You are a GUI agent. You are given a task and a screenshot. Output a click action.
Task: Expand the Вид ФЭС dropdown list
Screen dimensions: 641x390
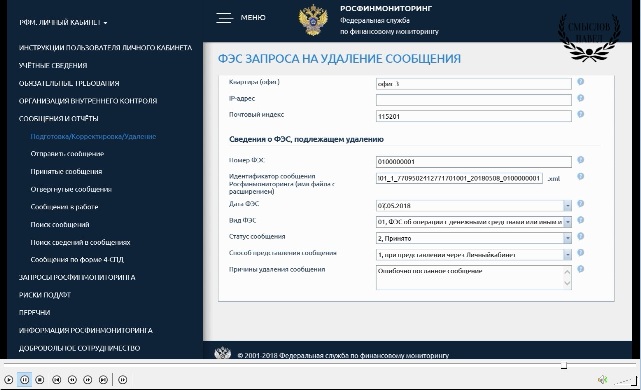567,222
